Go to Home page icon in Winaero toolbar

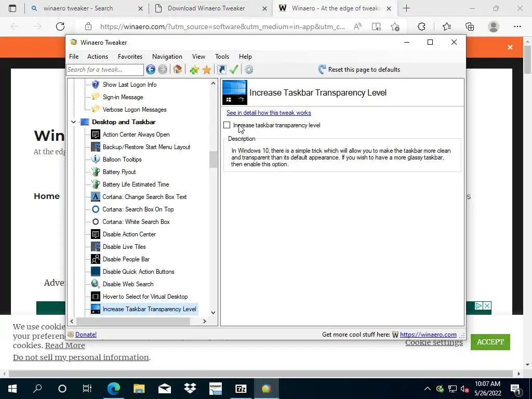[x=178, y=70]
